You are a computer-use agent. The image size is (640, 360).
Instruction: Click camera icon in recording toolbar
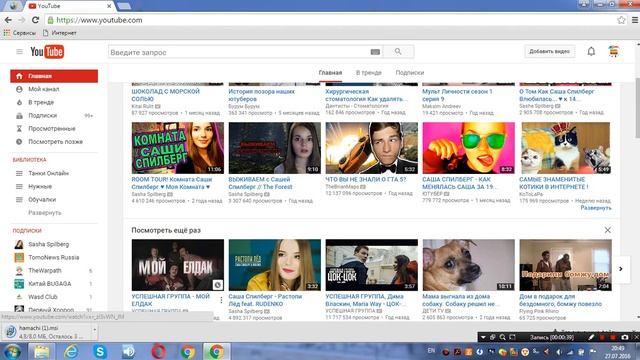(625, 337)
